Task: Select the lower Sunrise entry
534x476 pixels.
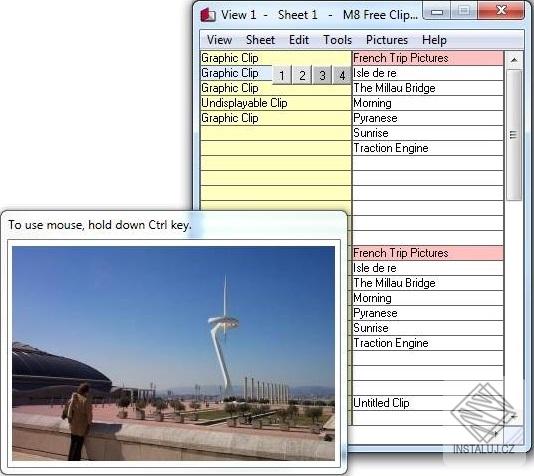Action: click(x=428, y=328)
